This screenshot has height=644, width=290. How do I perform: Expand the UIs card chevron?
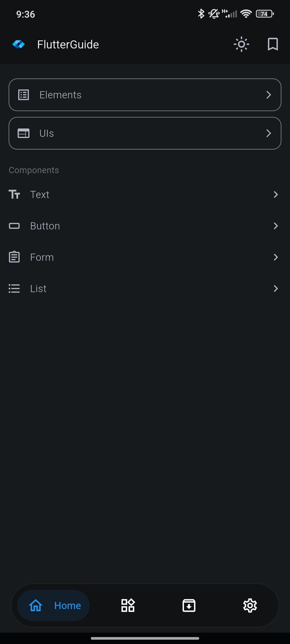pos(269,133)
